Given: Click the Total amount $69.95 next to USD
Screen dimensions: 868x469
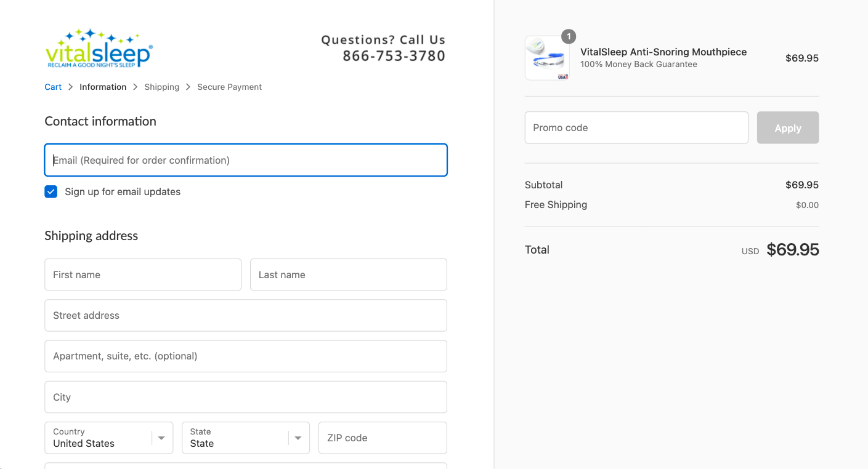Looking at the screenshot, I should point(793,249).
